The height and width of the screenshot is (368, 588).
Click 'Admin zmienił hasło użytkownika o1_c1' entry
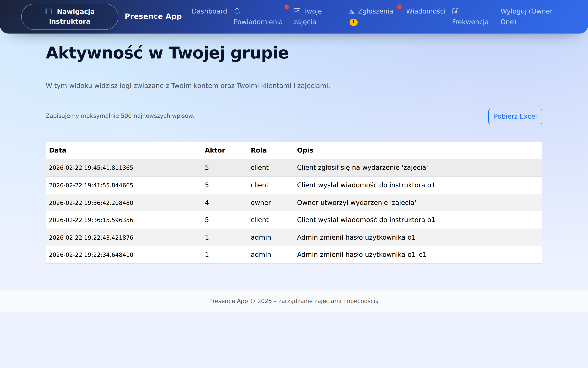coord(362,255)
